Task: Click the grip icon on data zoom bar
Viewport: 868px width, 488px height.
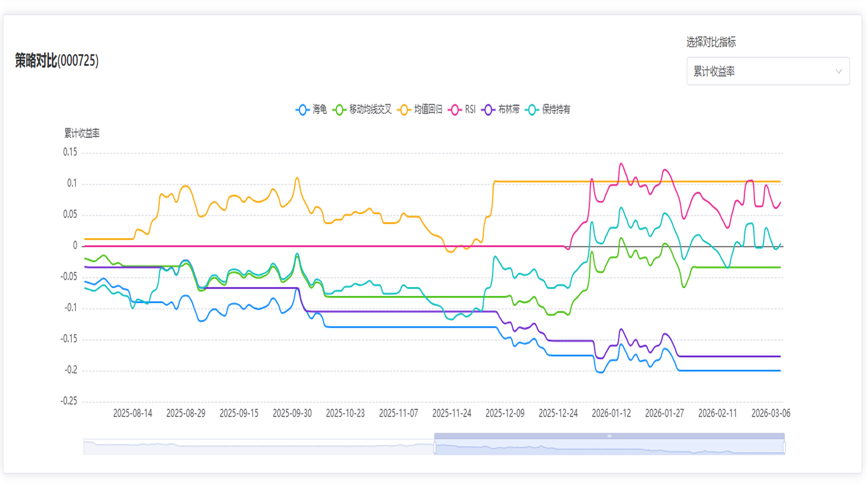Action: point(609,436)
